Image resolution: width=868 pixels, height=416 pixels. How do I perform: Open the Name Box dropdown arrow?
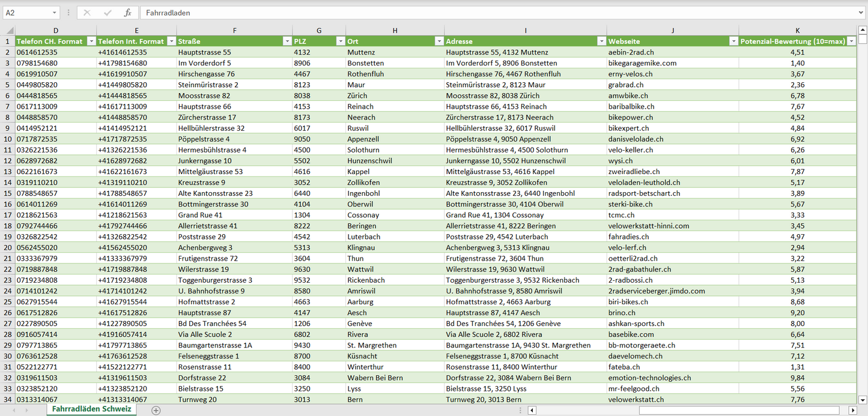[x=54, y=13]
